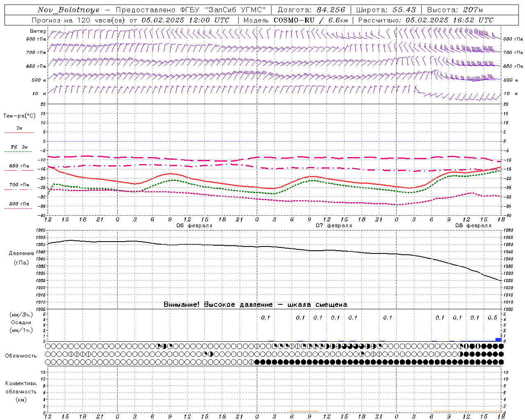The height and width of the screenshot is (420, 525).
Task: Select the Долгота: 84.256 field
Action: pyautogui.click(x=311, y=10)
